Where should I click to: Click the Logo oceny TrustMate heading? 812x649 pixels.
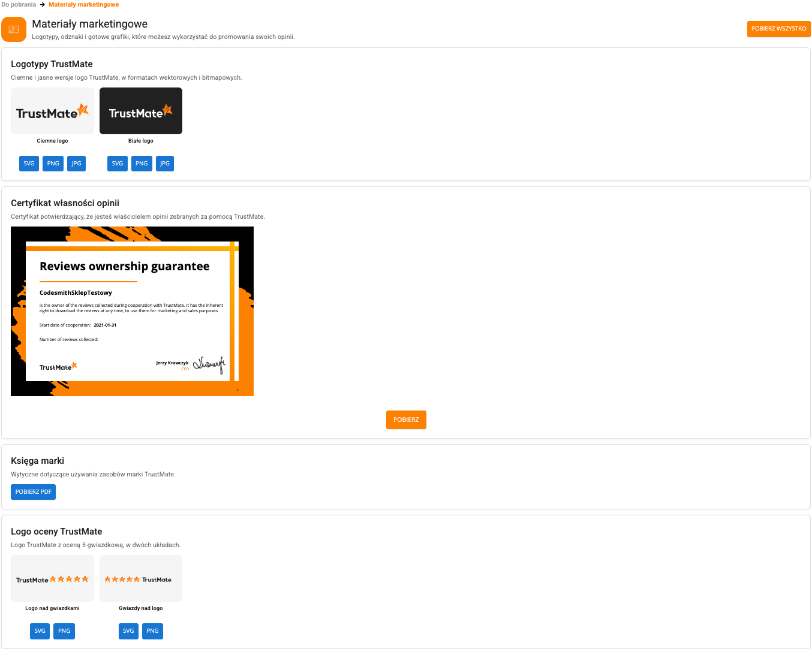[x=56, y=532]
